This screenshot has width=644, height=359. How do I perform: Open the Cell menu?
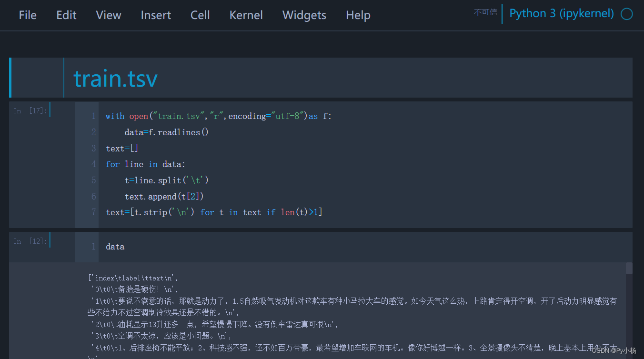[200, 15]
